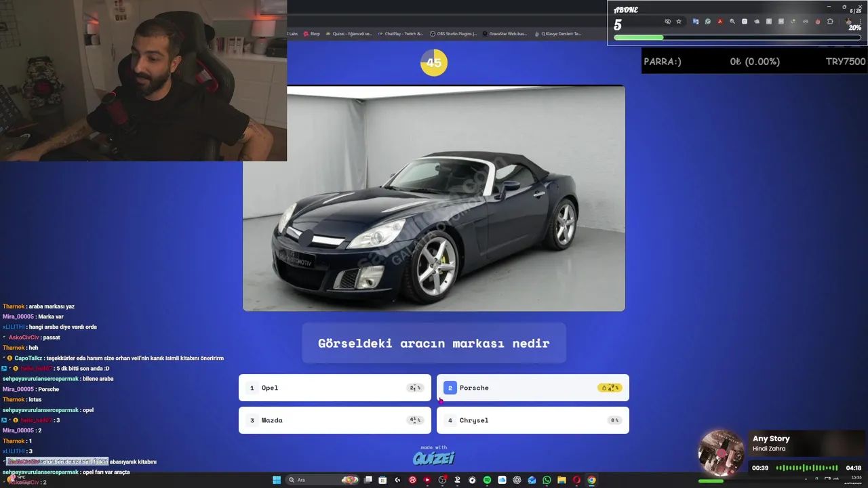Open Microsoft Store from taskbar
The width and height of the screenshot is (868, 488).
pos(382,480)
